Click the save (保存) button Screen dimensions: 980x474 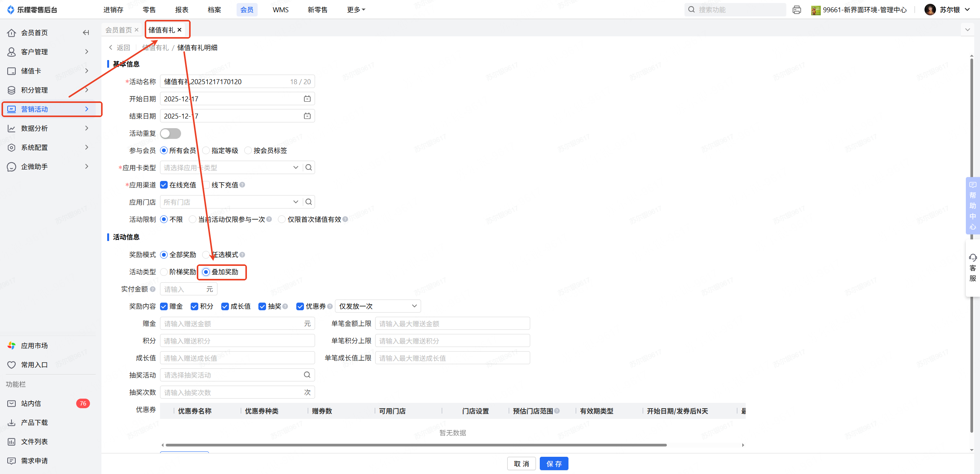point(554,464)
